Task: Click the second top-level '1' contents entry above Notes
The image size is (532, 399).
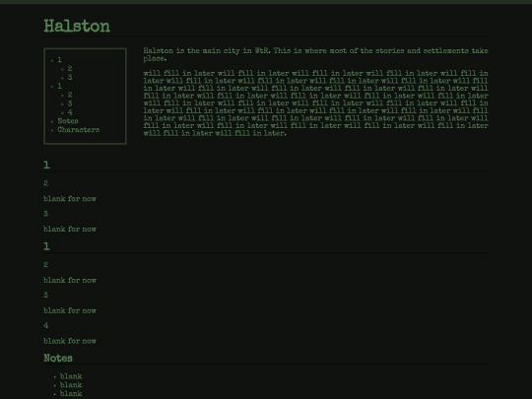Action: (59, 86)
